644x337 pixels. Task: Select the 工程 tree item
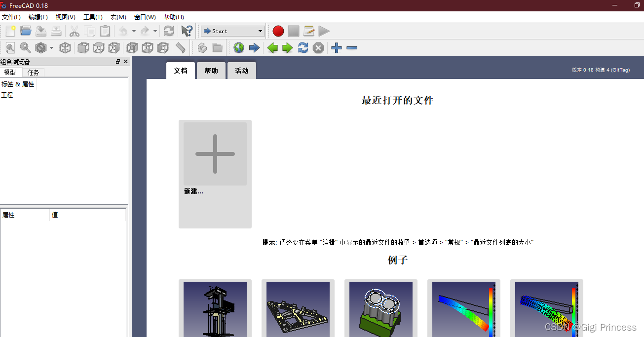pyautogui.click(x=7, y=95)
